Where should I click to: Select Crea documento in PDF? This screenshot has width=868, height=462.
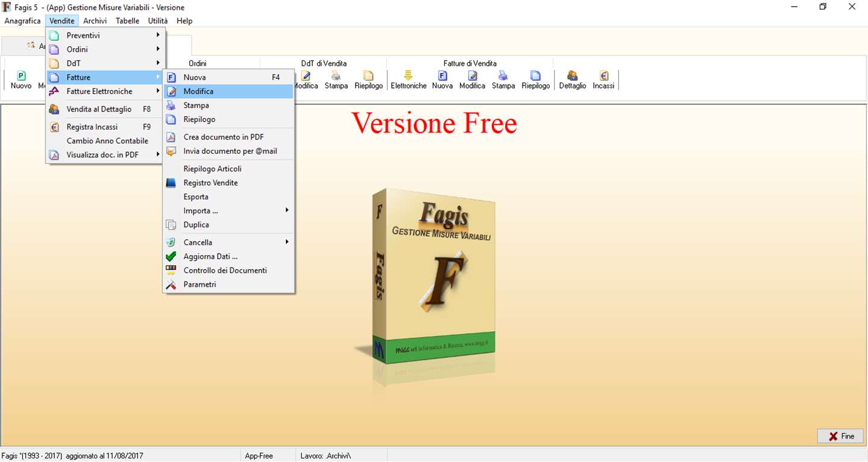click(228, 137)
